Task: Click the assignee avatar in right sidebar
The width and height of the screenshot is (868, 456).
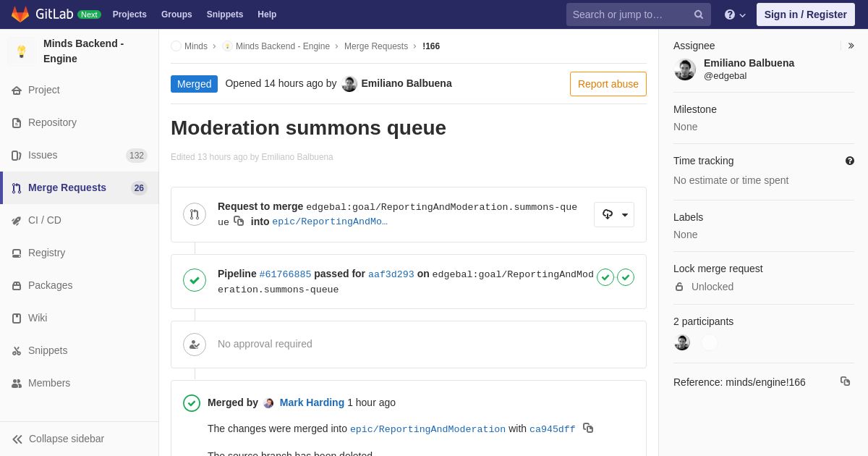Action: pyautogui.click(x=685, y=69)
